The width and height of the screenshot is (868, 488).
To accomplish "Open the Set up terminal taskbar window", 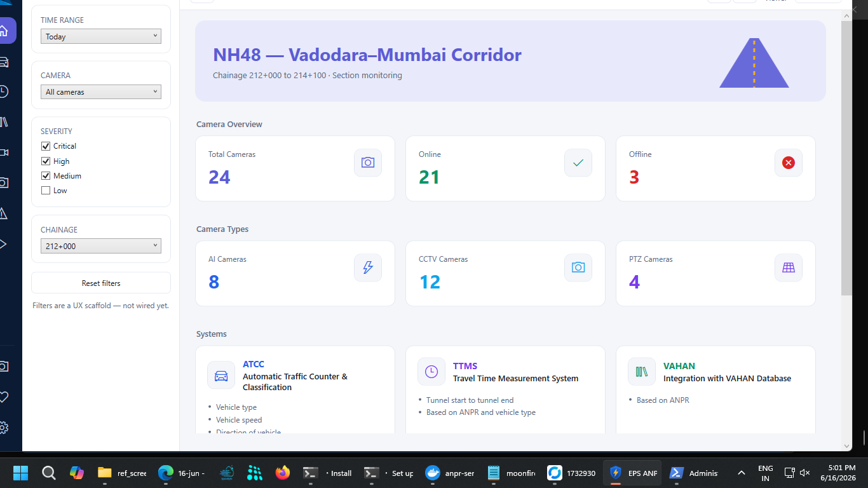I will [388, 473].
